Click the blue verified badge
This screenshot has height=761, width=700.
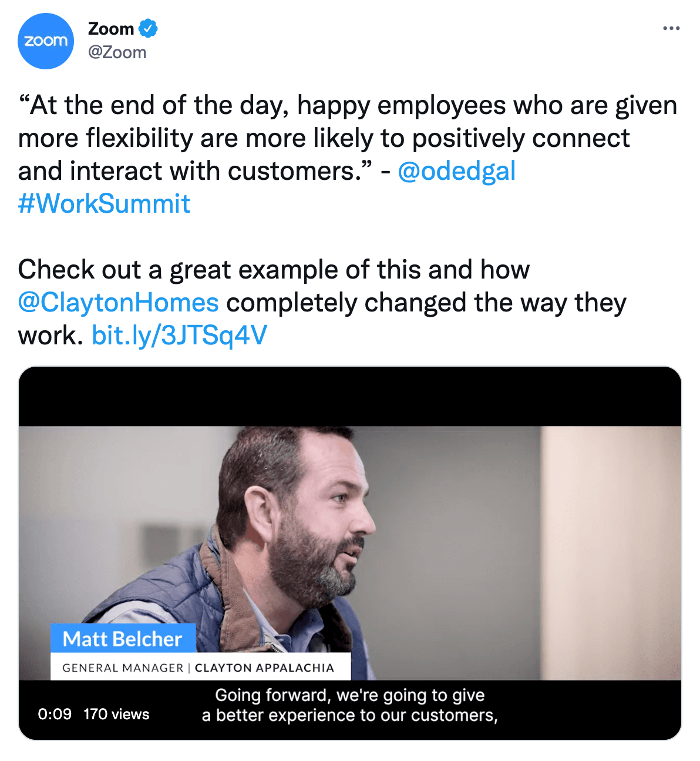click(x=148, y=28)
